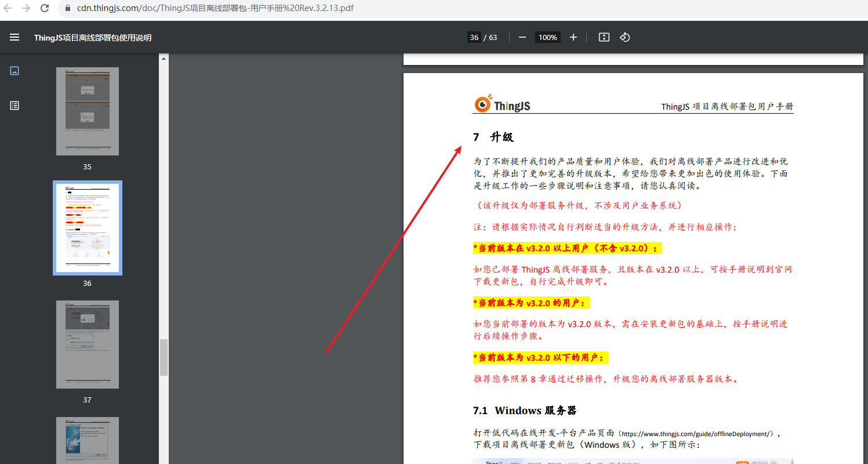The height and width of the screenshot is (464, 868).
Task: Click the highlighted 'v3.2.0 以下的用户' line
Action: 540,357
